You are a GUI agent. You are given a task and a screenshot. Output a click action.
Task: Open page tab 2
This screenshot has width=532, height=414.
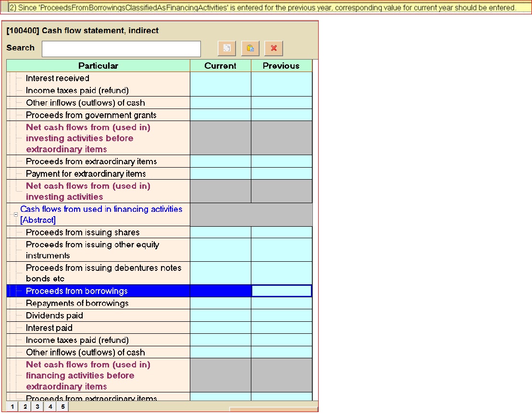(25, 407)
